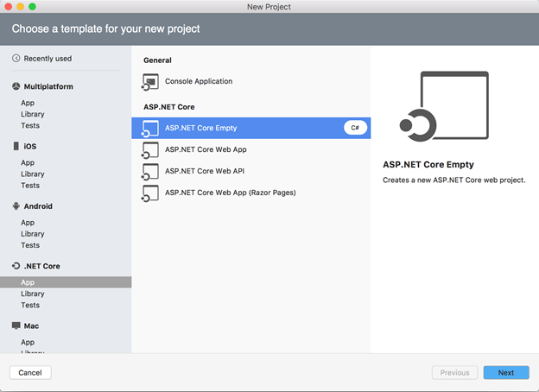Click the ASP.NET Core Web App icon
This screenshot has height=392, width=539.
click(x=149, y=150)
